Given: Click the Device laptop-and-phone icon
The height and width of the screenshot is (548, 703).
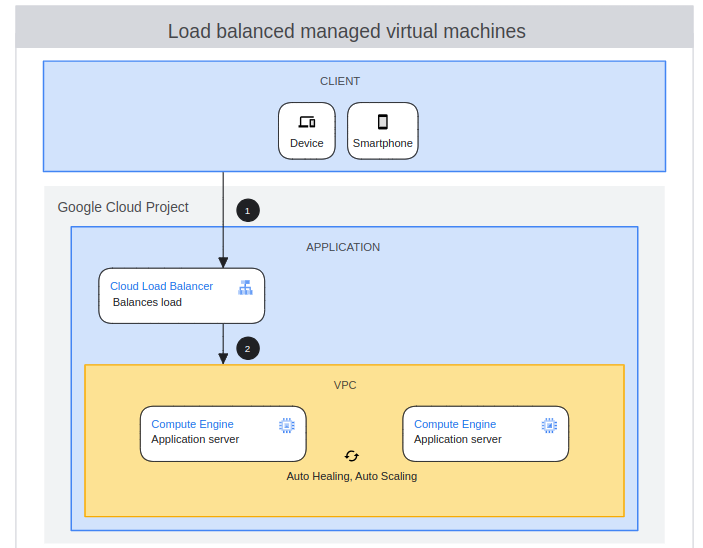Looking at the screenshot, I should 307,122.
